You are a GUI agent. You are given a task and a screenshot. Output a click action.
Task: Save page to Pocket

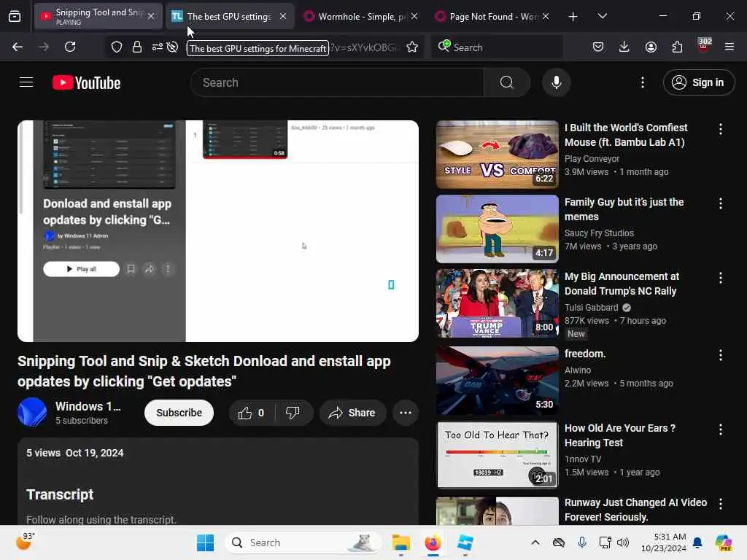598,47
